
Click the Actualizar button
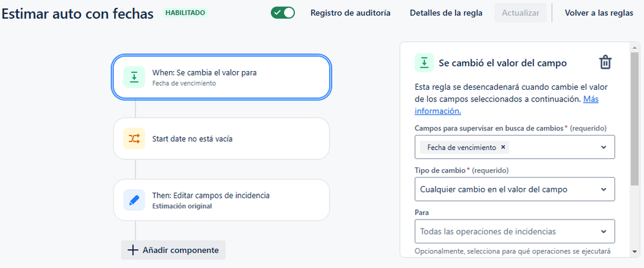520,13
